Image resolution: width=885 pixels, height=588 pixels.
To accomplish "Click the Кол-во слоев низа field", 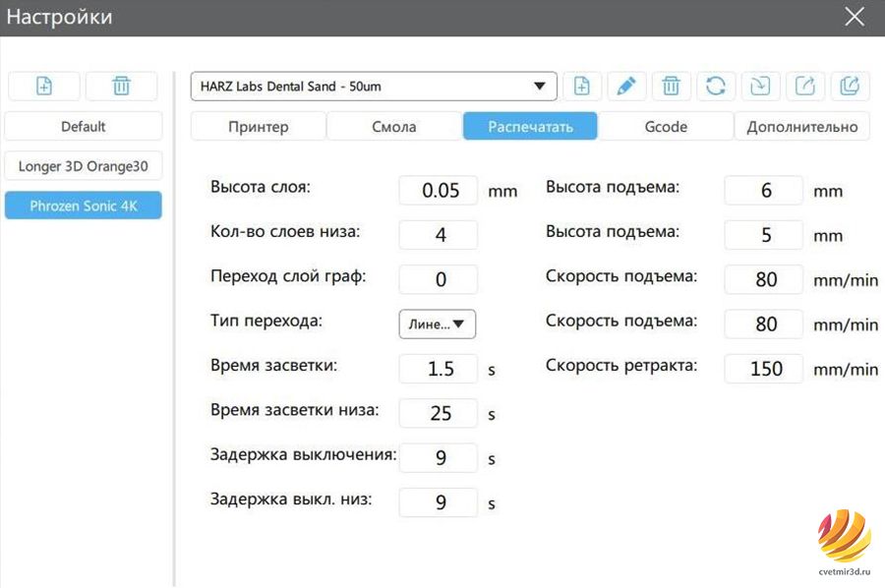I will point(439,235).
